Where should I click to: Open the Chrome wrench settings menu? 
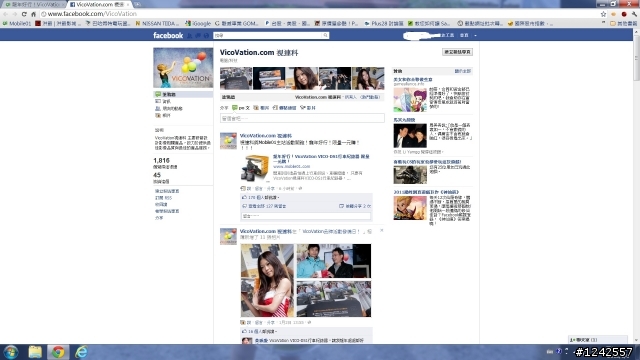click(634, 14)
